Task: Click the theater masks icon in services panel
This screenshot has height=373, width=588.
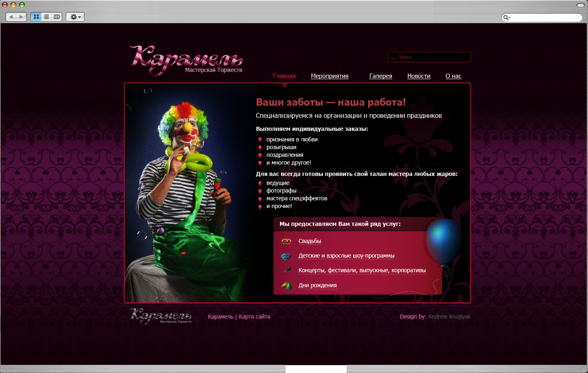Action: 286,256
